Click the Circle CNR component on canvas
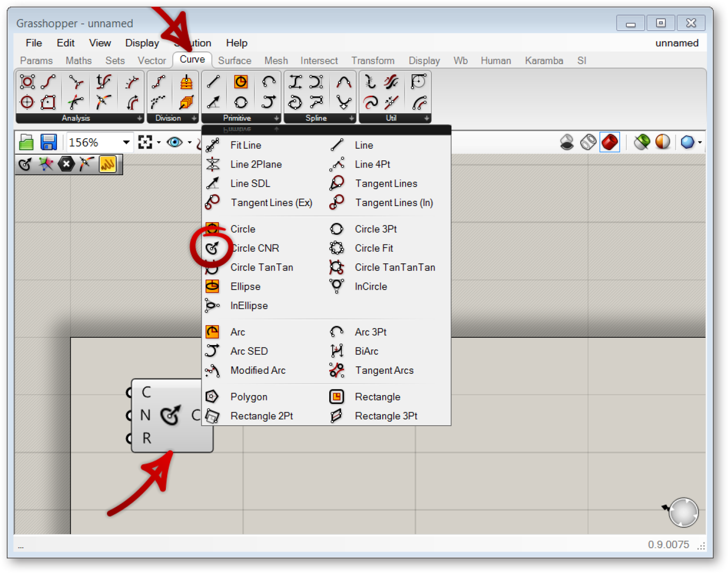 pos(171,416)
